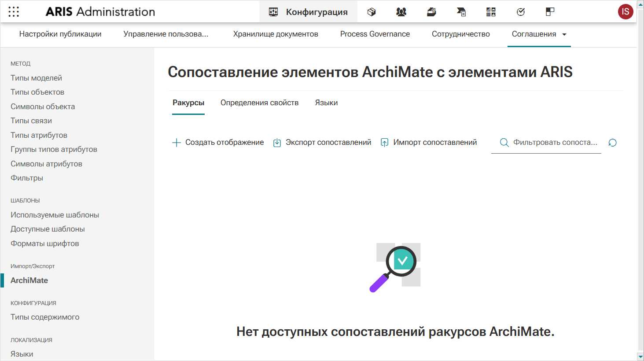Open the application launcher dots grid
This screenshot has width=644, height=361.
tap(14, 12)
